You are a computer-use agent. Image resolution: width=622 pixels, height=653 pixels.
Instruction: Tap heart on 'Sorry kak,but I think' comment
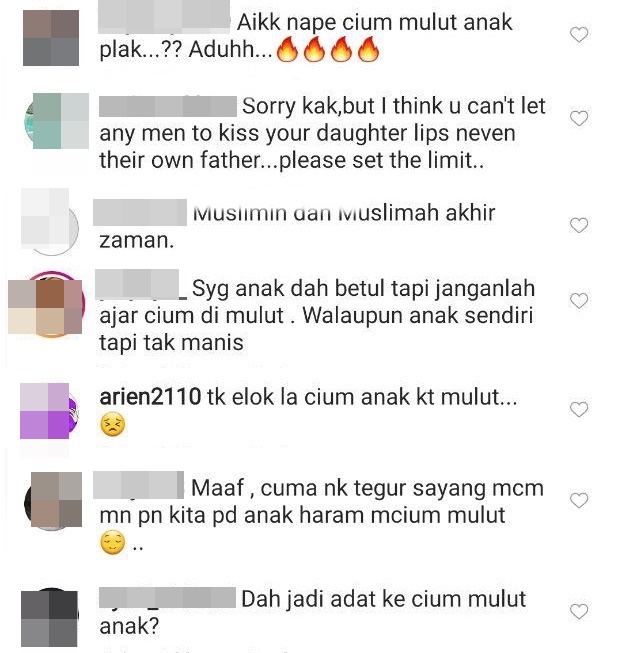point(579,118)
